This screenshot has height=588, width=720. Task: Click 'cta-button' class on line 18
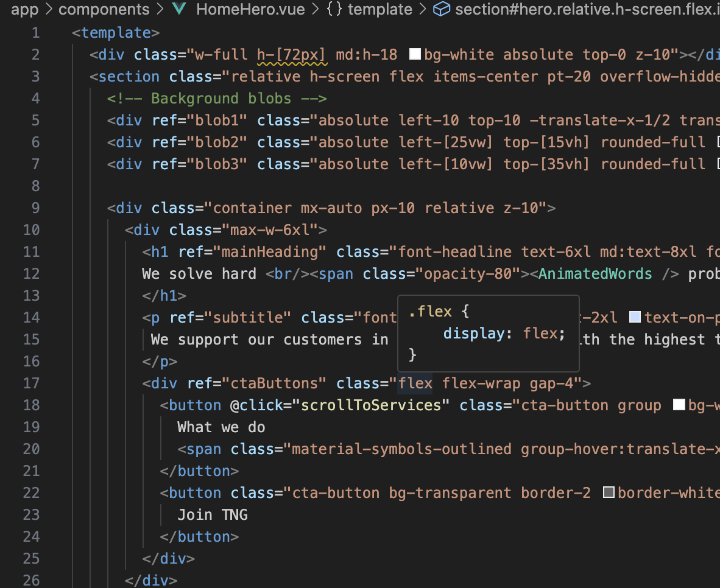pyautogui.click(x=565, y=405)
